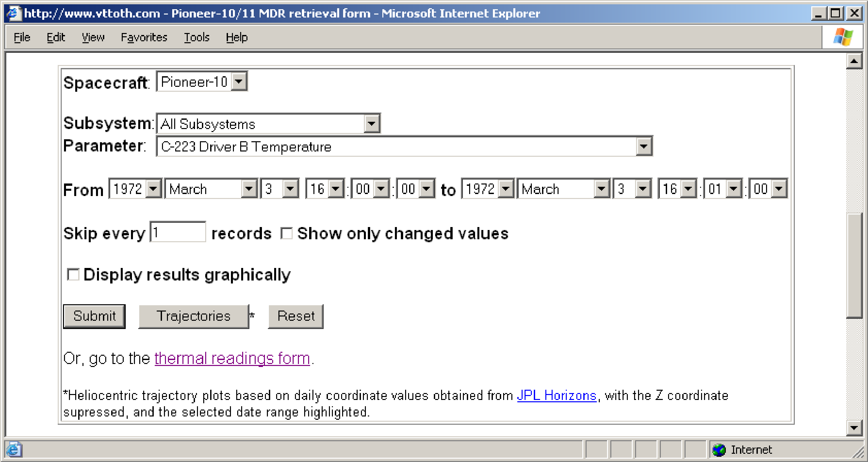Click the Internet zone globe icon
868x462 pixels.
(x=719, y=449)
